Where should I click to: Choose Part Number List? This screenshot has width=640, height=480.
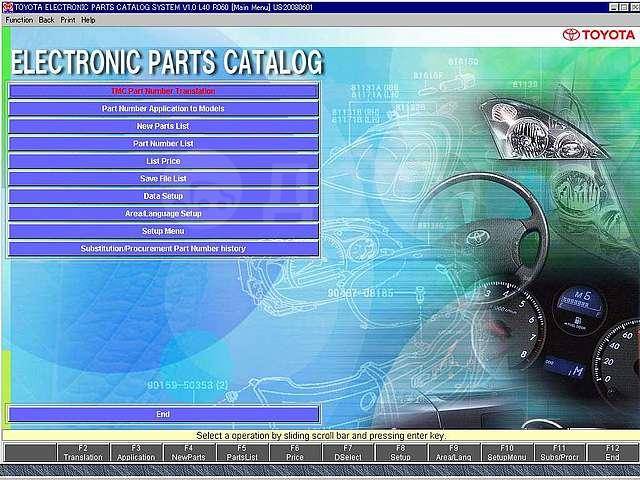[163, 144]
